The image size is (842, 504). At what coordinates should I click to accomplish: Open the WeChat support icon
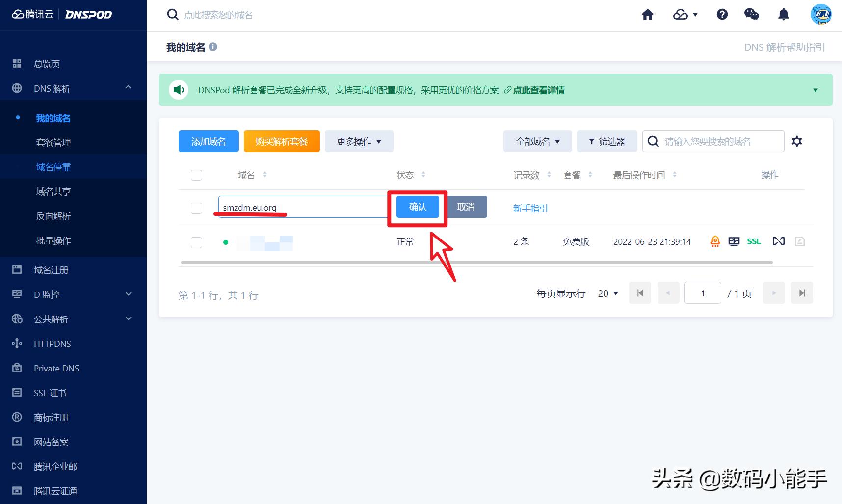click(752, 15)
